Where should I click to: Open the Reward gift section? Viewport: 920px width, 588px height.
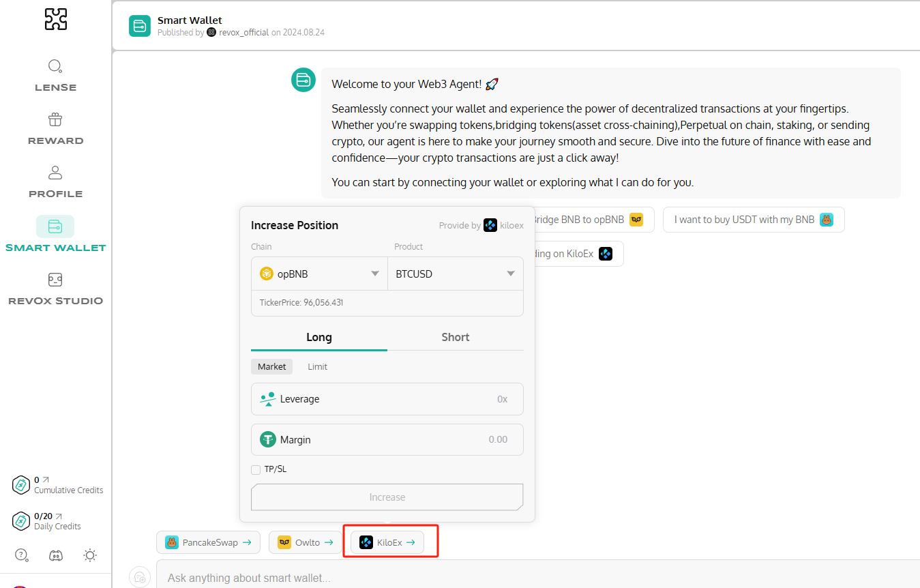click(55, 128)
